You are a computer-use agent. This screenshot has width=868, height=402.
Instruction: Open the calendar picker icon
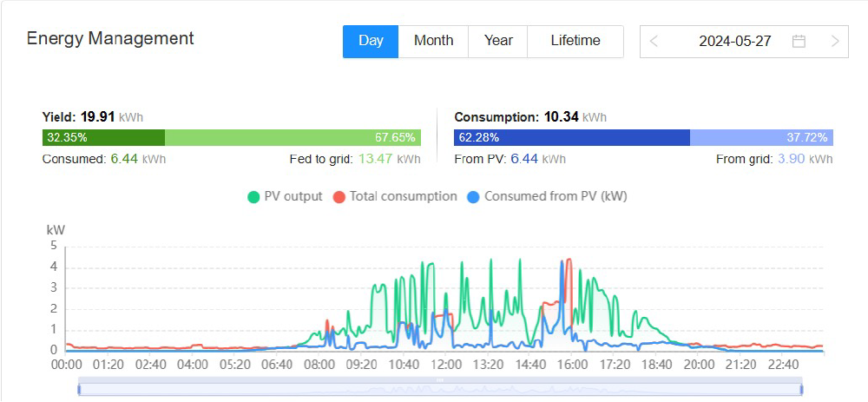[x=799, y=41]
